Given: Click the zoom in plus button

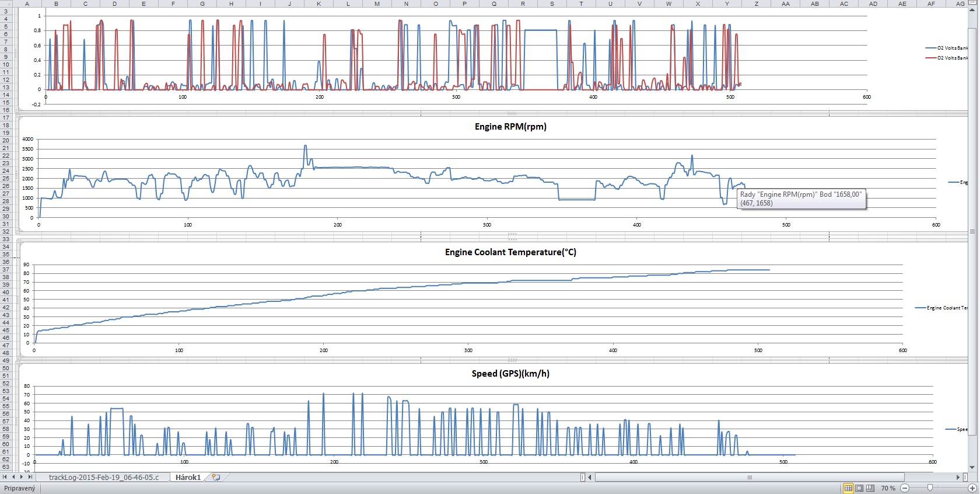Looking at the screenshot, I should 972,488.
